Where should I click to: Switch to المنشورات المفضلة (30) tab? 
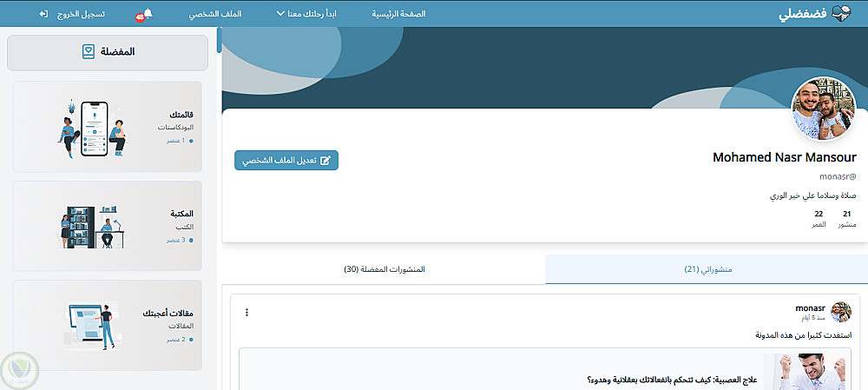[x=384, y=269]
